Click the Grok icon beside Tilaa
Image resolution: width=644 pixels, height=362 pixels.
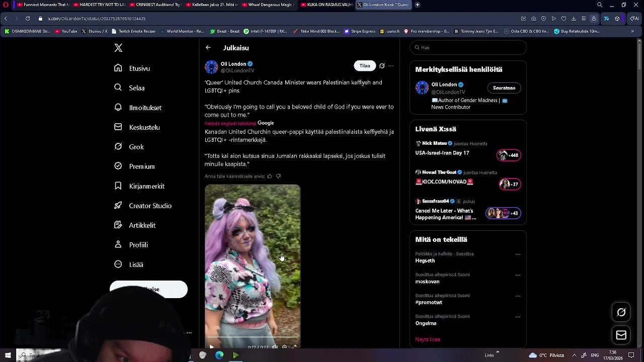pos(382,66)
